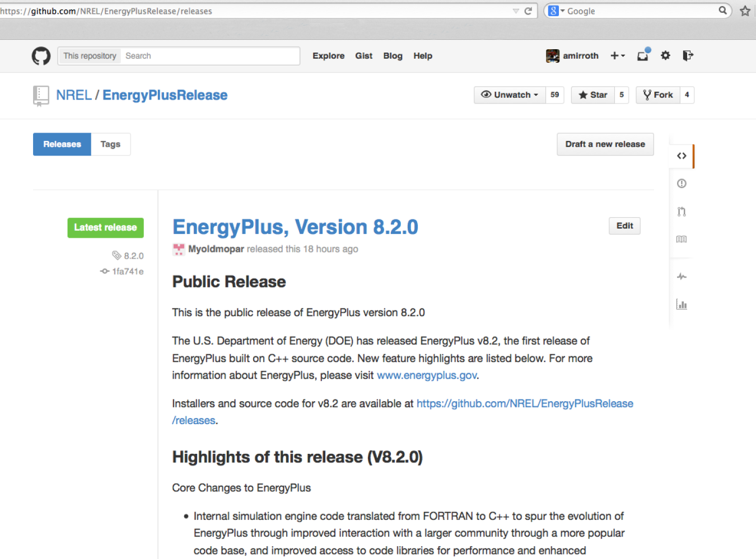Click 'released this 18 hours ago' timestamp
The width and height of the screenshot is (756, 559).
302,249
